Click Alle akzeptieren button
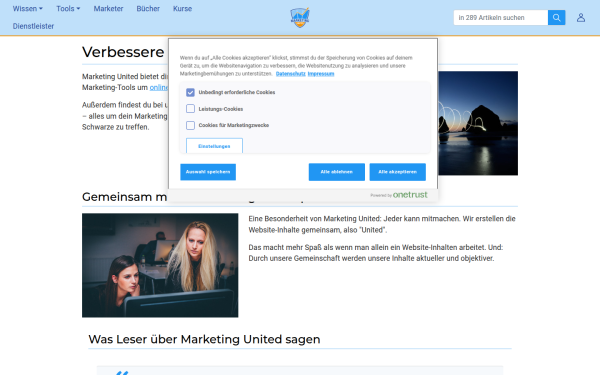 398,172
